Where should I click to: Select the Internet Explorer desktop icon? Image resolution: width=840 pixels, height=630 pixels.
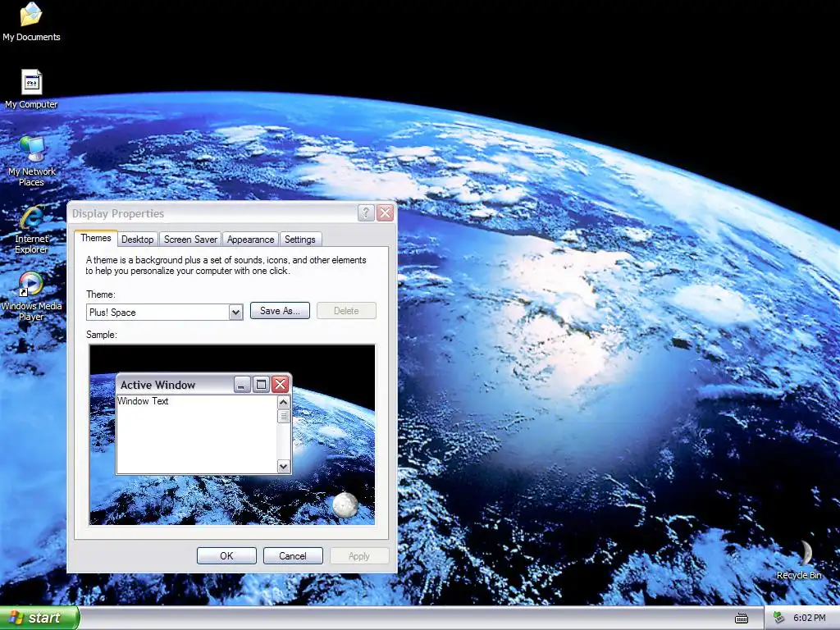[32, 229]
